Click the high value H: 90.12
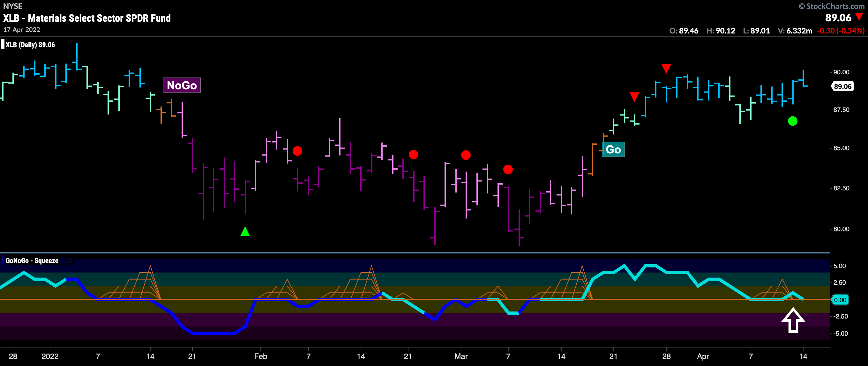The height and width of the screenshot is (366, 868). coord(721,31)
